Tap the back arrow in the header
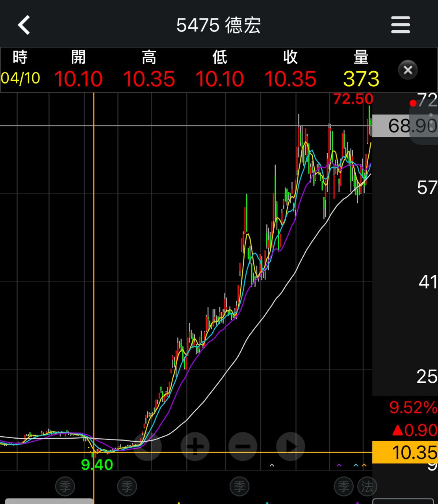The image size is (438, 504). (x=24, y=25)
